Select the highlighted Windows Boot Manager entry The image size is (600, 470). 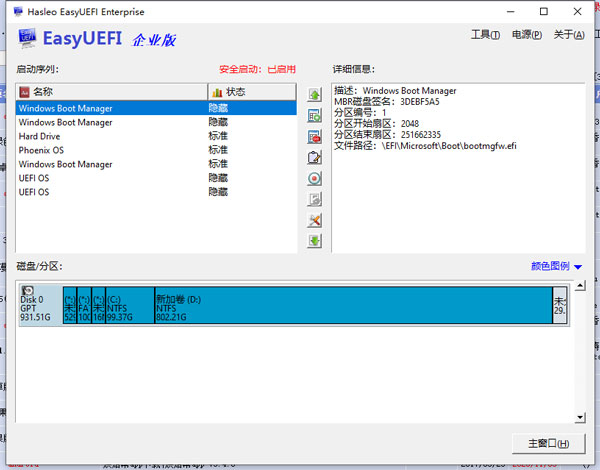pos(156,108)
